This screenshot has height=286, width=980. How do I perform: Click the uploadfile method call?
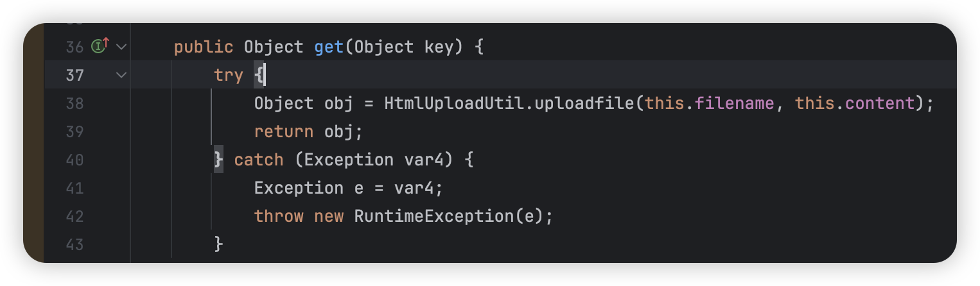[589, 103]
